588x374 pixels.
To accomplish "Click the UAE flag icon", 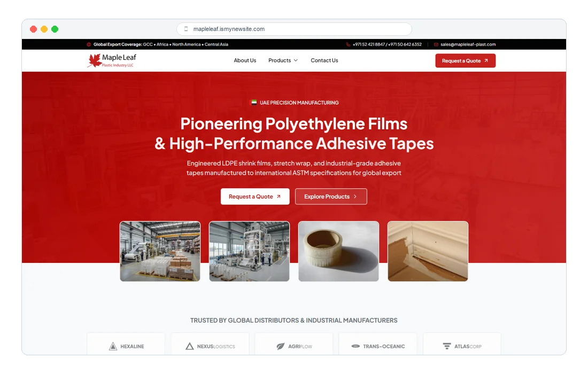I will (254, 102).
